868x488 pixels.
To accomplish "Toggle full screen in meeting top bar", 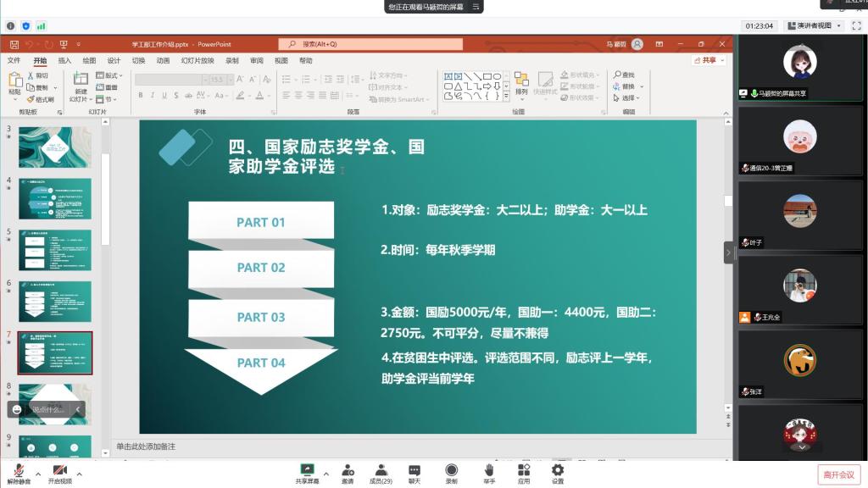I will (856, 26).
